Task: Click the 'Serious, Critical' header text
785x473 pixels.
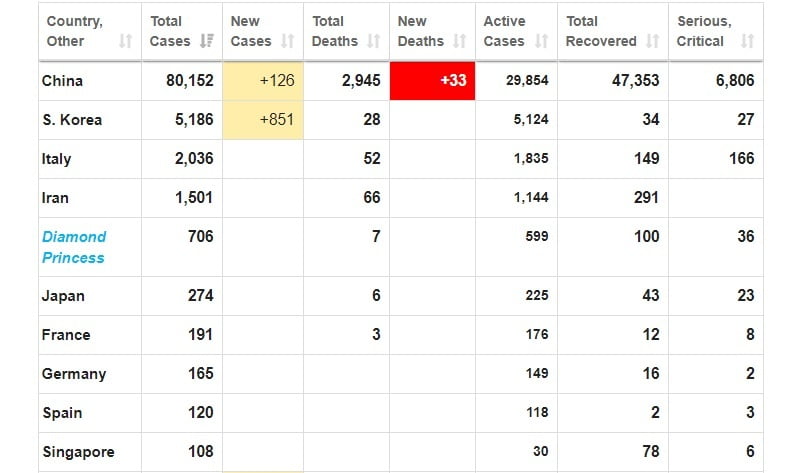Action: tap(704, 31)
